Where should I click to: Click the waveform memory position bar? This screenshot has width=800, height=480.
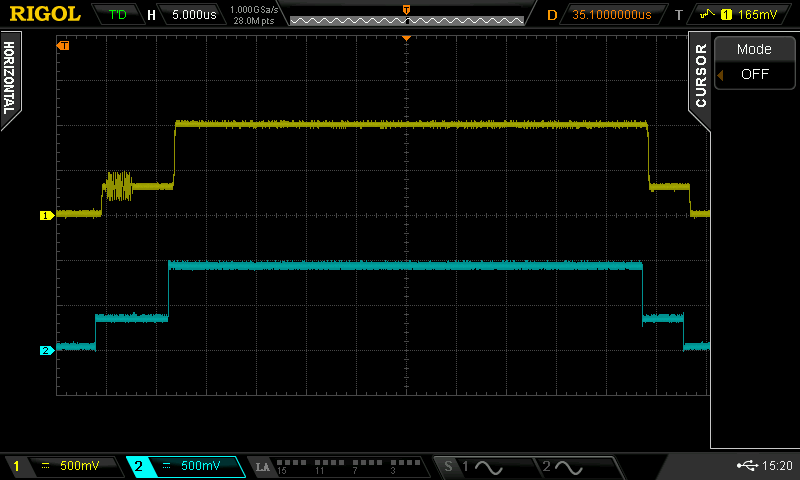(x=406, y=16)
